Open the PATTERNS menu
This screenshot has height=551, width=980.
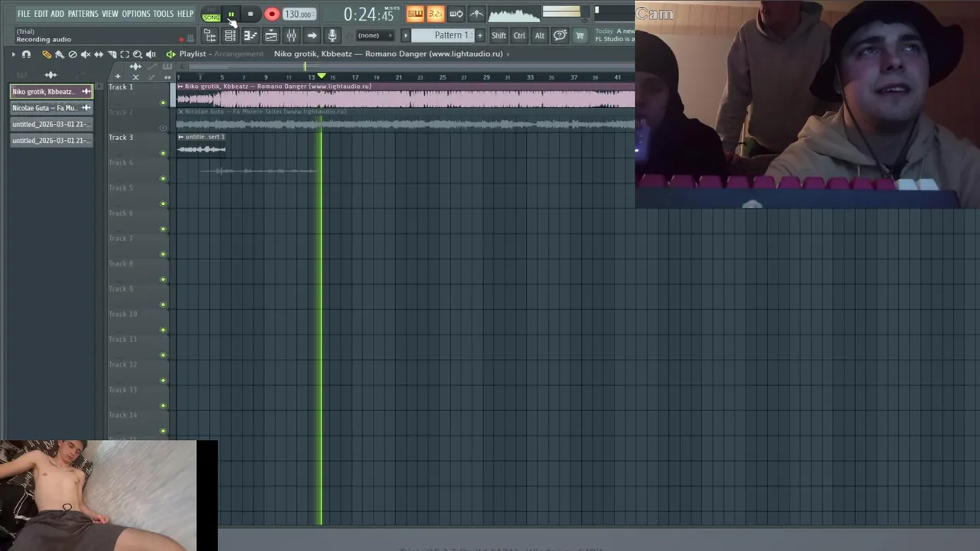83,14
